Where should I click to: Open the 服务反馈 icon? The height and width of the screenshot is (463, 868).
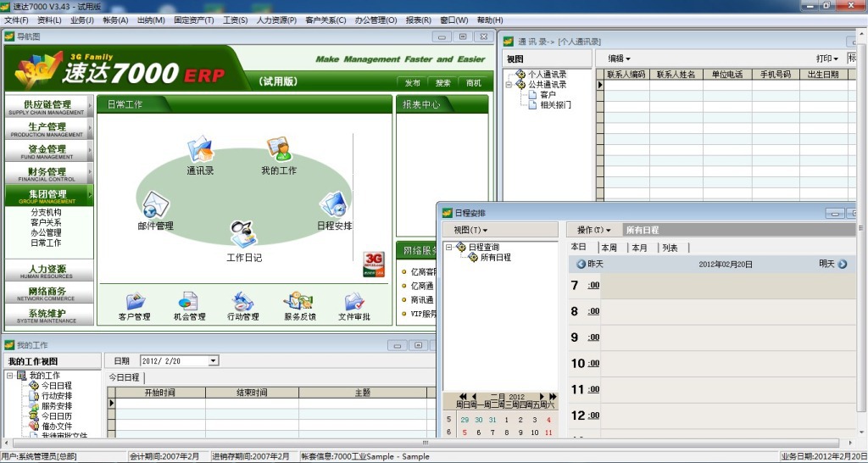click(299, 301)
